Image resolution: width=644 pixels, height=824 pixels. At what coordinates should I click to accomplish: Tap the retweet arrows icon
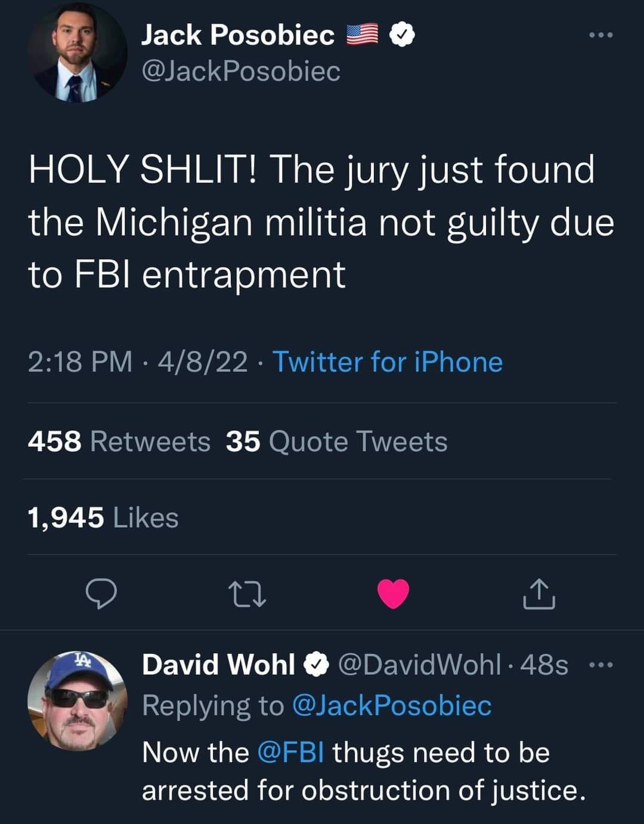pyautogui.click(x=247, y=594)
